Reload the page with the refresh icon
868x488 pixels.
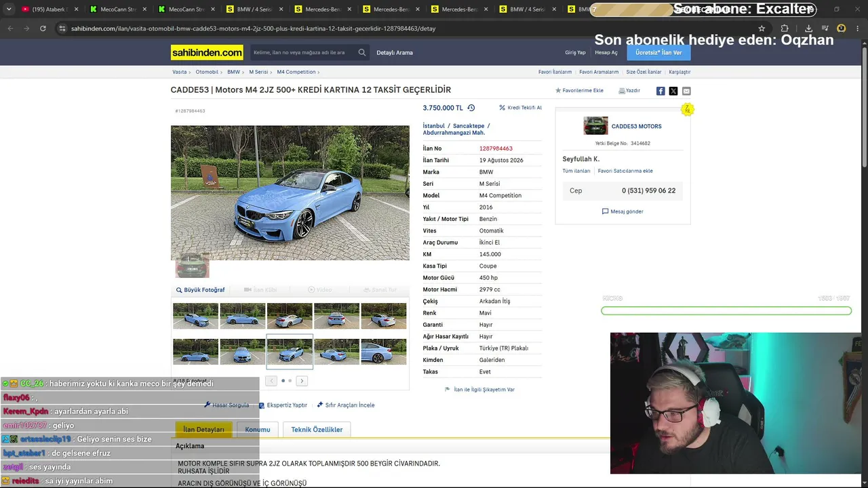coord(43,28)
